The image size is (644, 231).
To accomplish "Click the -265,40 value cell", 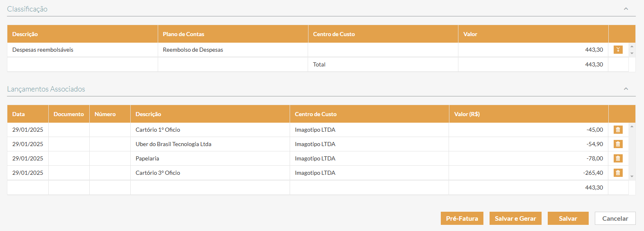I will (528, 173).
